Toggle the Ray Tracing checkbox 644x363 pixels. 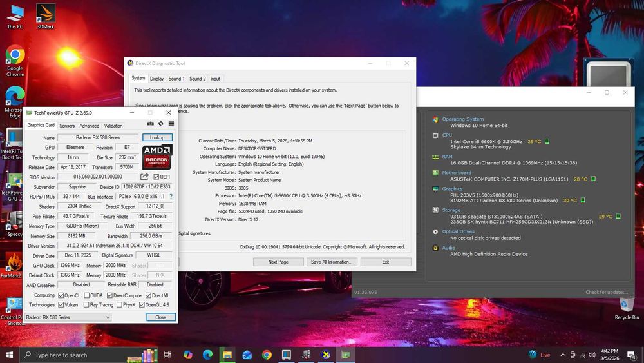(x=86, y=304)
